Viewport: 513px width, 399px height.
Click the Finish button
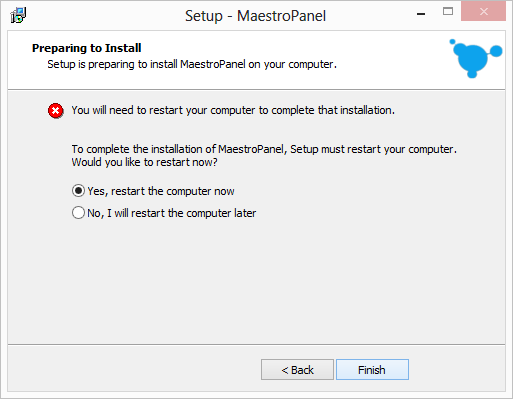tap(372, 369)
